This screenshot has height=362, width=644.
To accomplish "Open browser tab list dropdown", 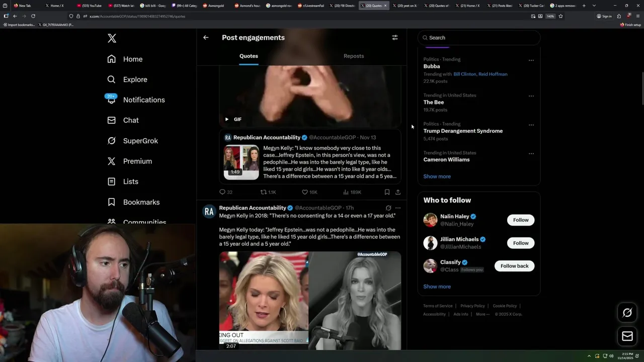I will click(594, 6).
